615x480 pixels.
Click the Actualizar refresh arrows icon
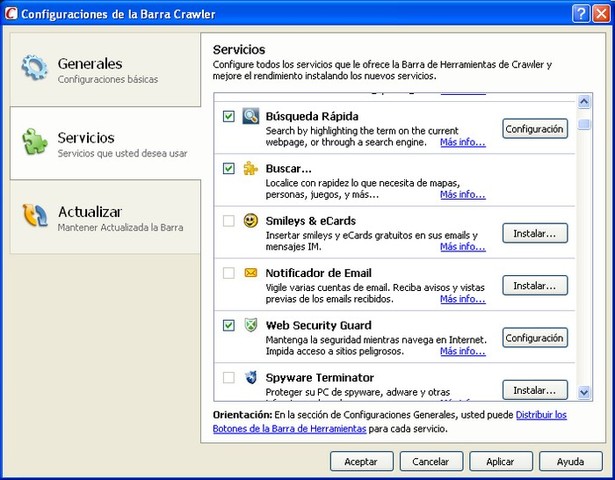coord(35,215)
